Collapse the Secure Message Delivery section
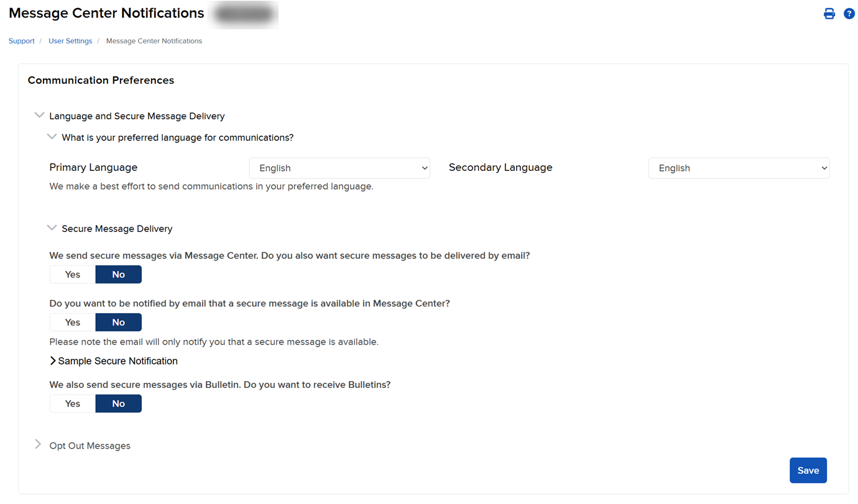The height and width of the screenshot is (504, 858). pyautogui.click(x=52, y=227)
